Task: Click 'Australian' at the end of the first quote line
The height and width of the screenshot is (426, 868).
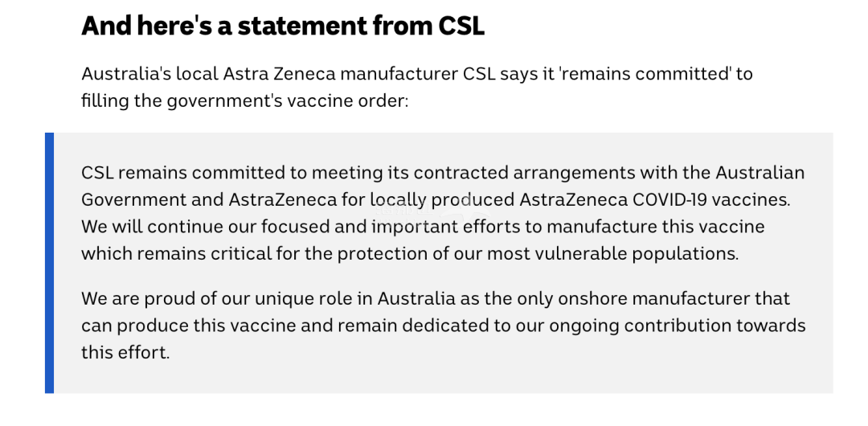Action: pyautogui.click(x=760, y=173)
